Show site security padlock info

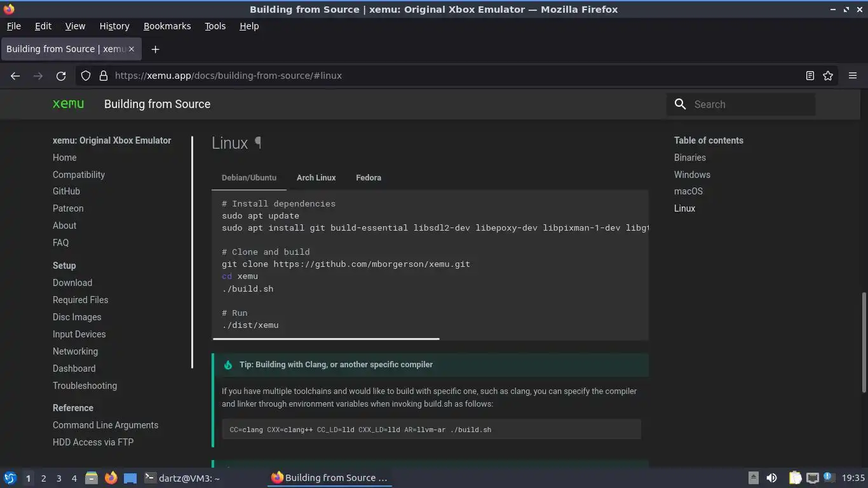tap(104, 76)
